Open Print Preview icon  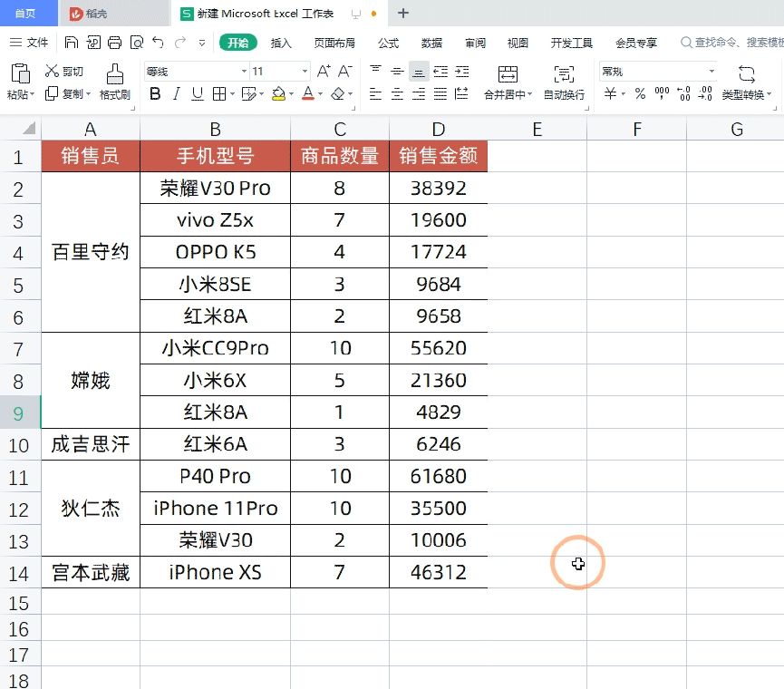tap(137, 43)
